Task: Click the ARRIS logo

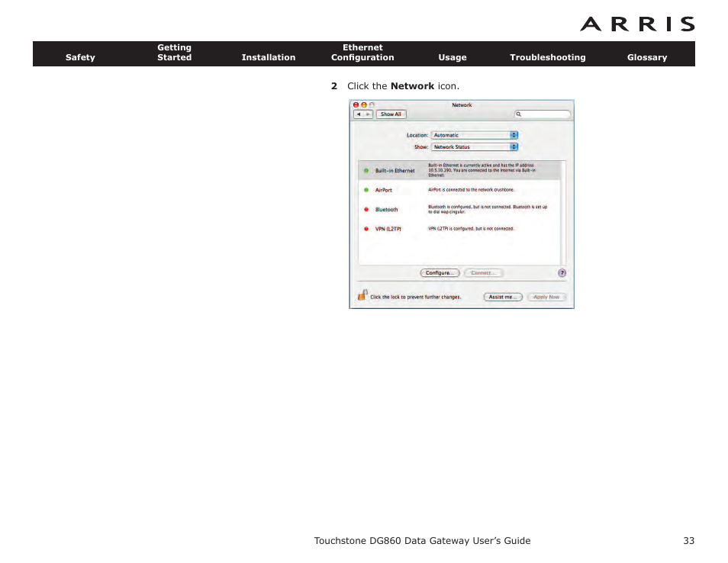Action: (637, 24)
